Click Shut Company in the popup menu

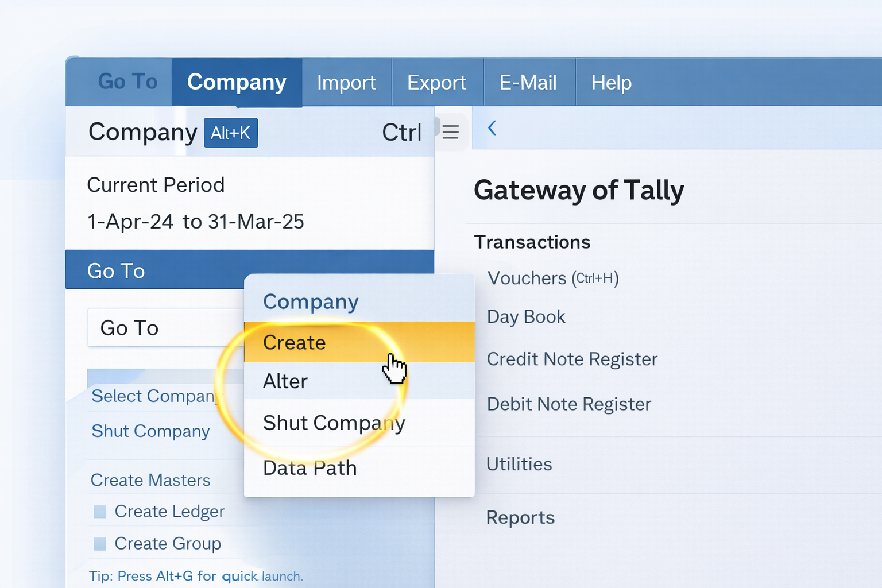point(334,423)
